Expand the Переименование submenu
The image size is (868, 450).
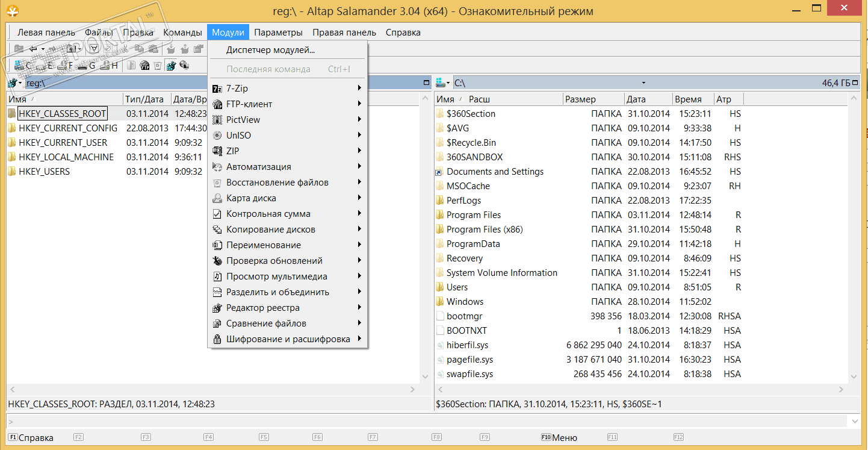click(x=288, y=245)
